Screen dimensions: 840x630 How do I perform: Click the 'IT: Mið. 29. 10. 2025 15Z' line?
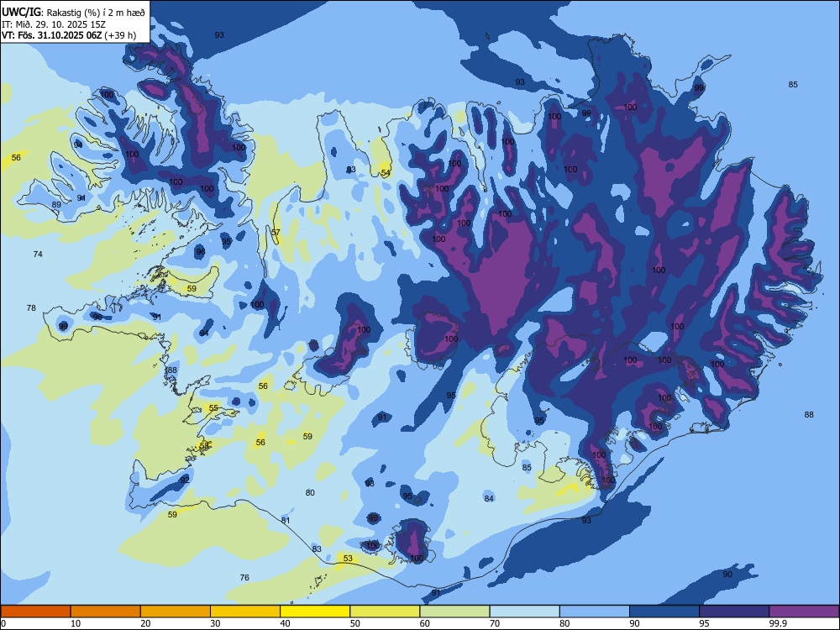coord(54,24)
